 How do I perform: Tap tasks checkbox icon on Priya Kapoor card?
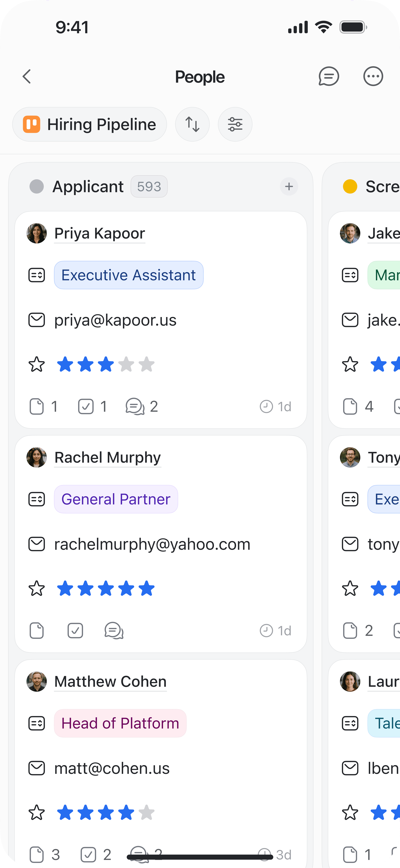(x=86, y=406)
